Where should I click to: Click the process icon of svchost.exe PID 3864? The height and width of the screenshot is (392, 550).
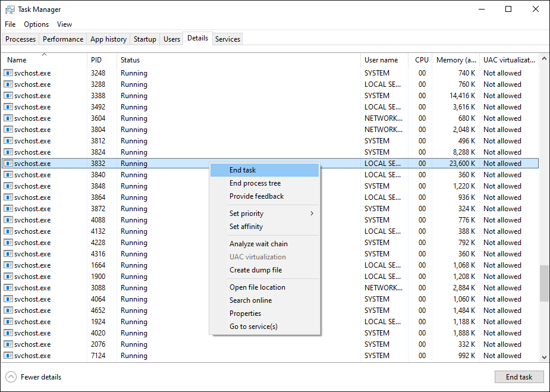pos(8,197)
